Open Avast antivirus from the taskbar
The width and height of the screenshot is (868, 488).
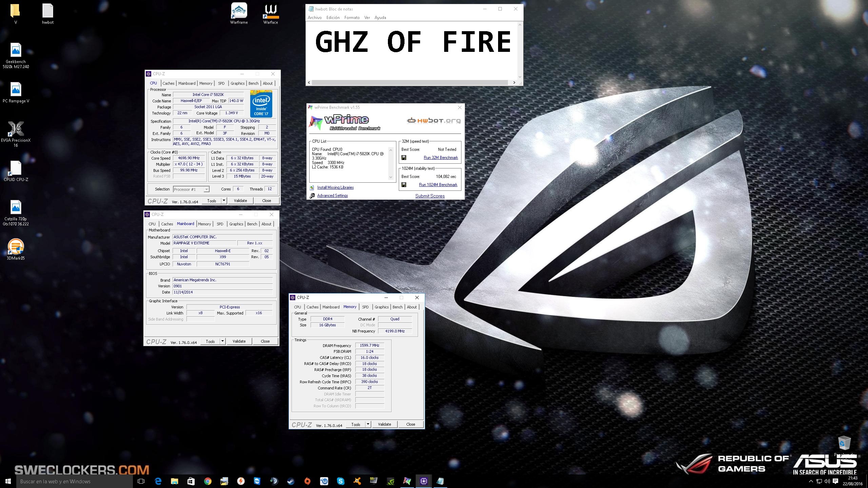[357, 481]
